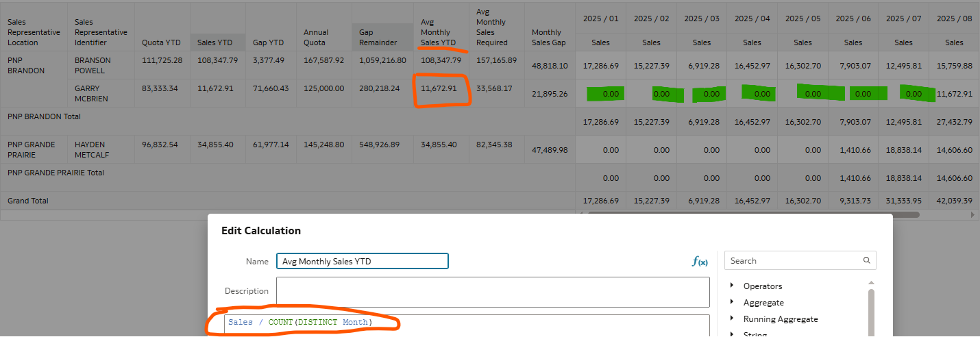The image size is (980, 337).
Task: Click the function list vertical scrollbar
Action: 871,312
